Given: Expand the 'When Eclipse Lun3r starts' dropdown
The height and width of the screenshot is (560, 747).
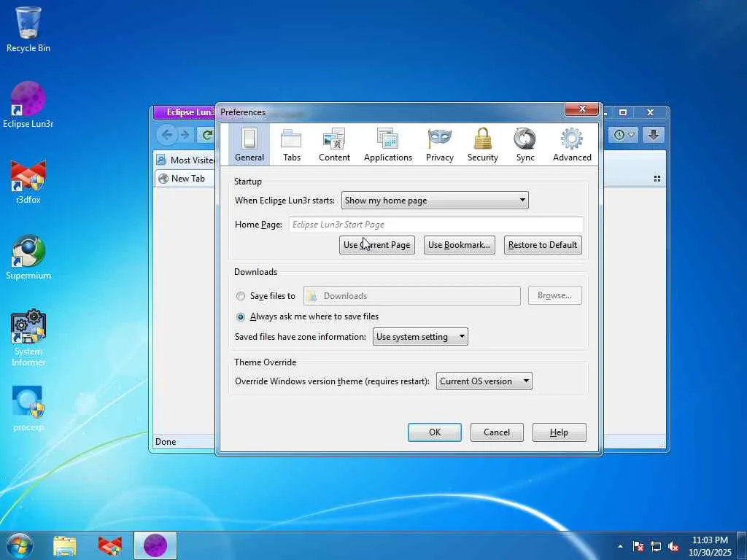Looking at the screenshot, I should click(x=435, y=201).
